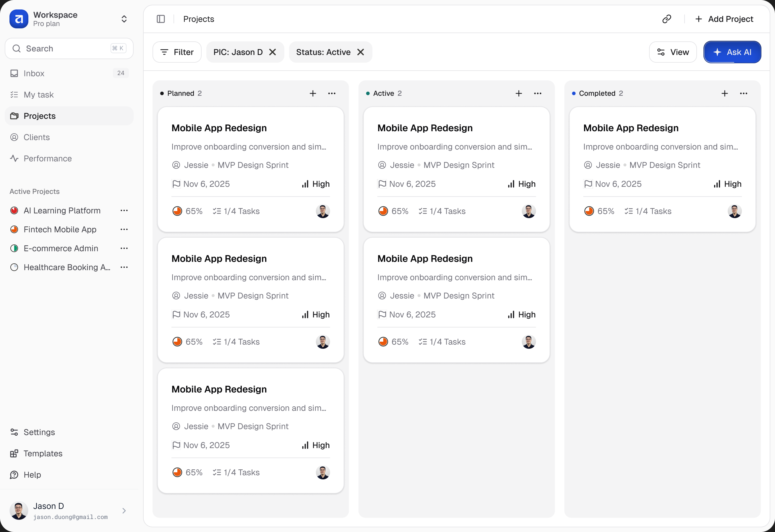Open second Planned Mobile App Redesign card
The image size is (775, 532).
coord(251,300)
